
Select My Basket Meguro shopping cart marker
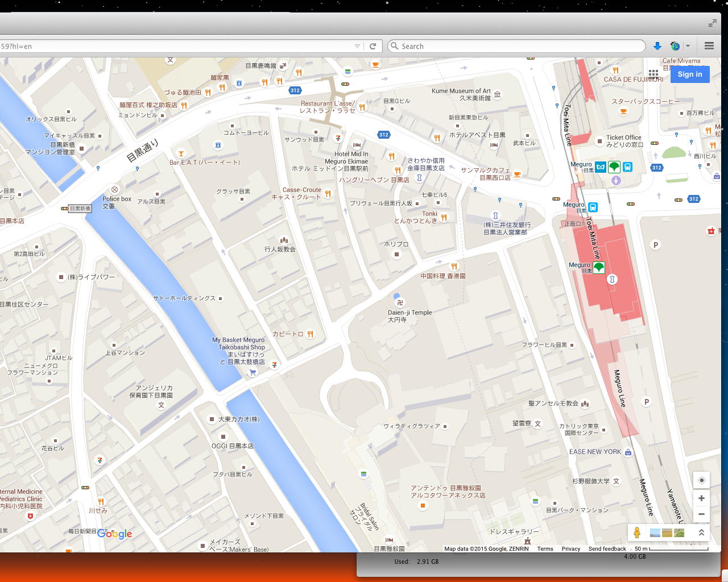[253, 372]
